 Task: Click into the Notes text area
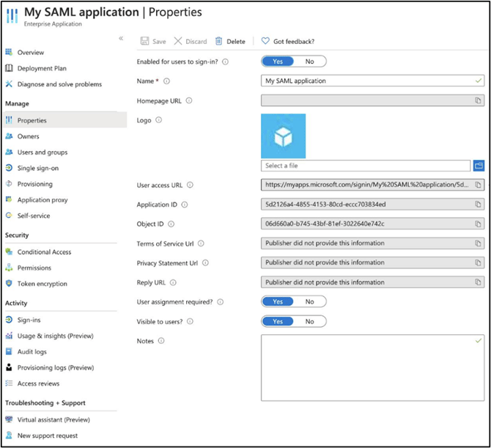[x=372, y=368]
